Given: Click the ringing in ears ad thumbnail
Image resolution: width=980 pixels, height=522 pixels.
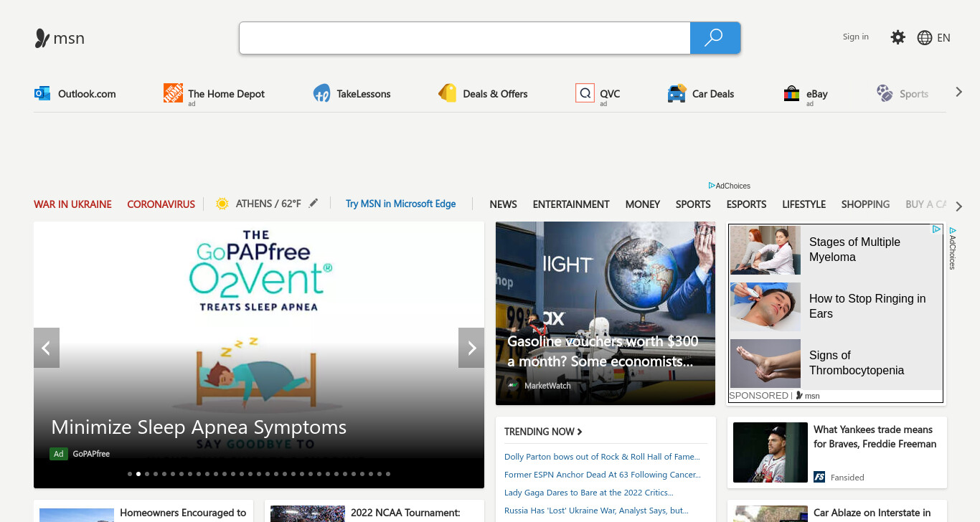Looking at the screenshot, I should (765, 307).
